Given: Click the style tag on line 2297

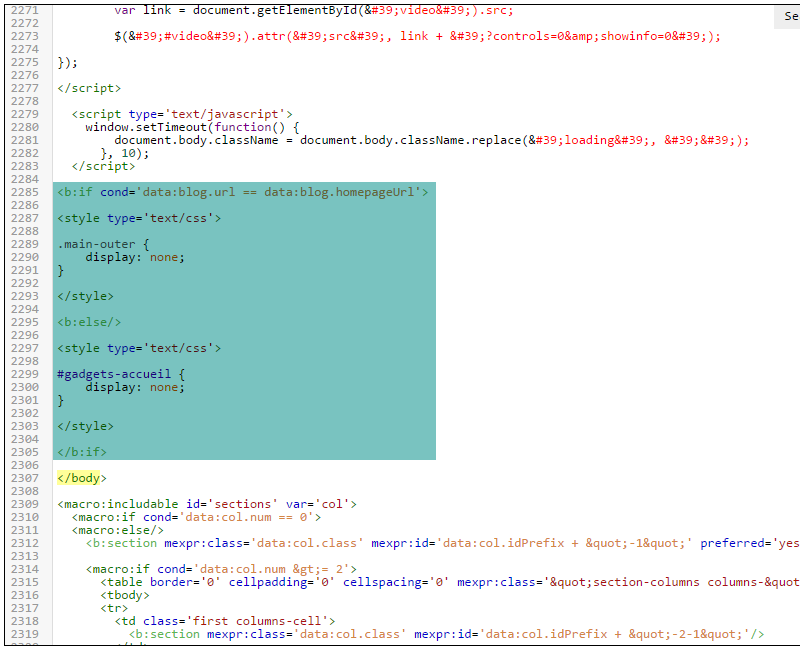Looking at the screenshot, I should 139,348.
